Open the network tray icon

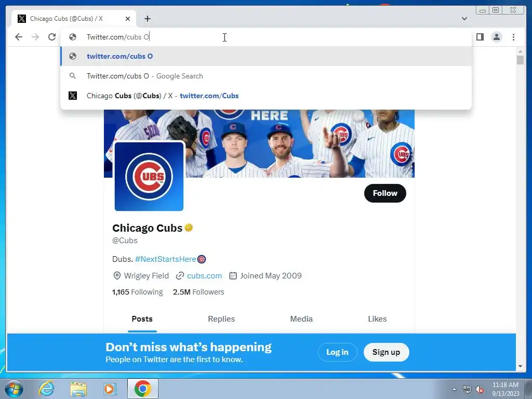click(x=467, y=389)
